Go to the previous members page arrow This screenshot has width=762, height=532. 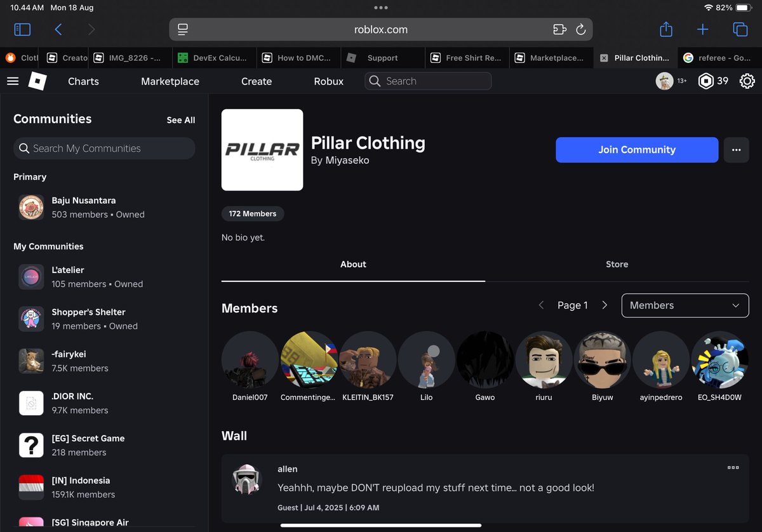541,305
